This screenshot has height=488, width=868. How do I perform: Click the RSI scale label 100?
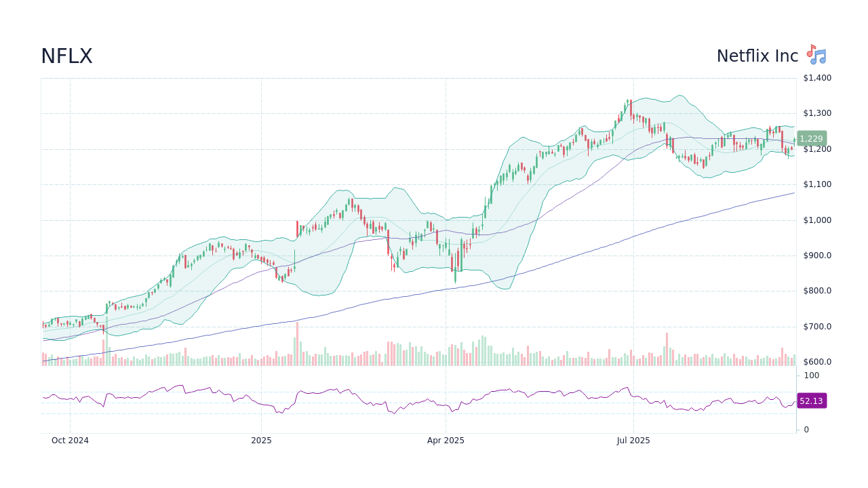pos(812,375)
